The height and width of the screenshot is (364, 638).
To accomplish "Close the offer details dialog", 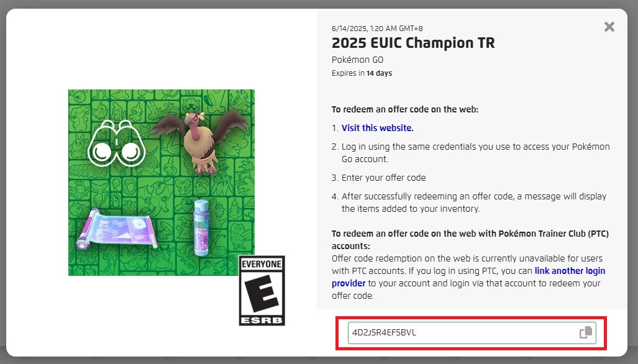I will coord(609,27).
